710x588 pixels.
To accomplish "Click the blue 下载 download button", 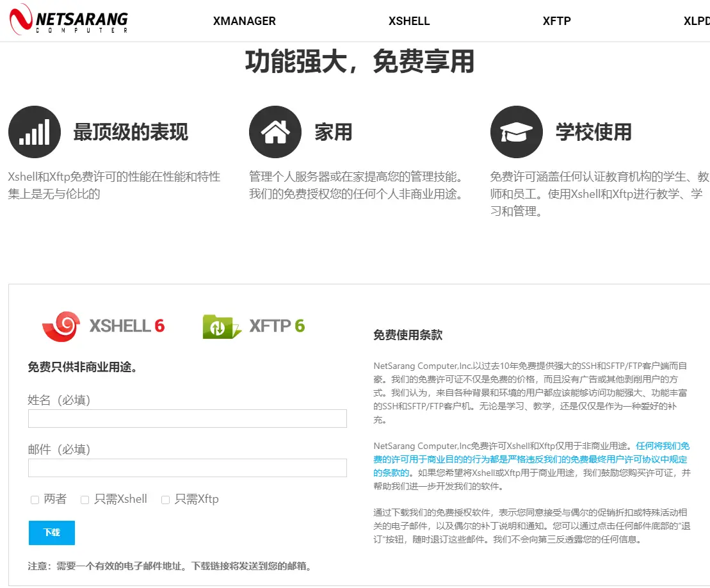I will click(x=52, y=533).
